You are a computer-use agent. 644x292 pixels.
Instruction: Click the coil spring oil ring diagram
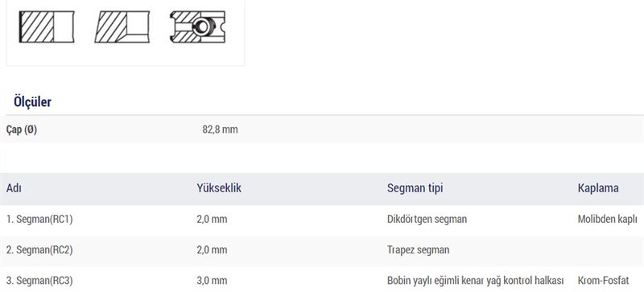coord(197,27)
